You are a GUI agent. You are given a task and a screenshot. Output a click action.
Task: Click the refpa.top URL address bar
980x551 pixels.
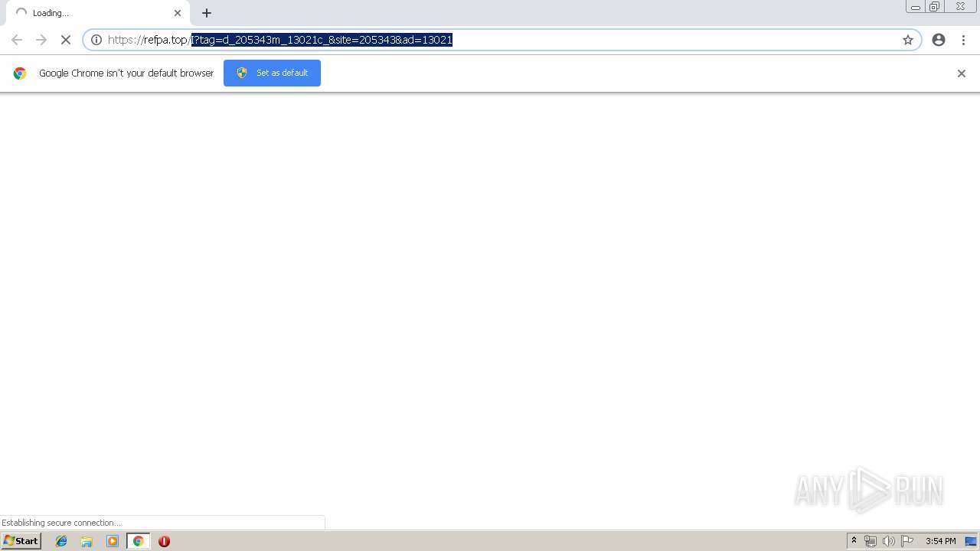pos(501,40)
